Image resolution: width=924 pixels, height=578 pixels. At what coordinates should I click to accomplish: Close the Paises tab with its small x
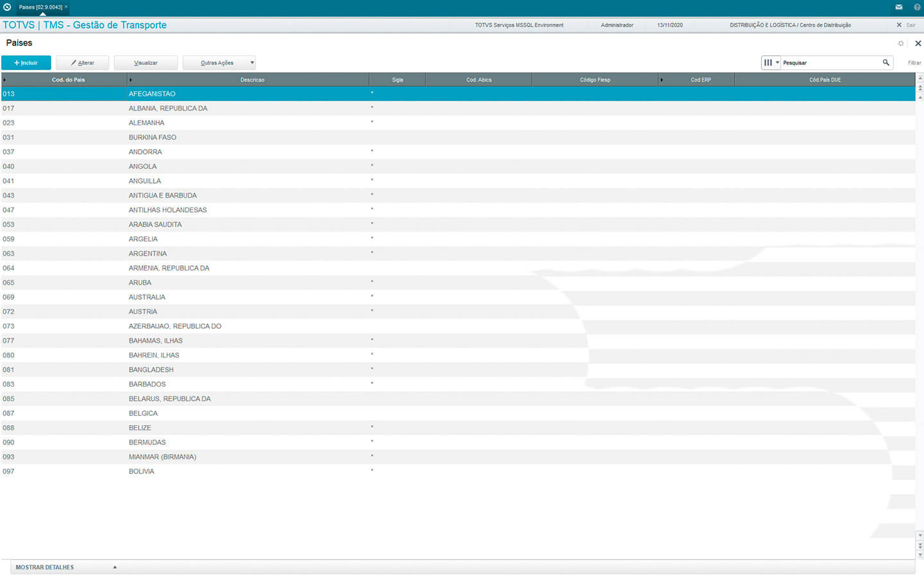66,7
